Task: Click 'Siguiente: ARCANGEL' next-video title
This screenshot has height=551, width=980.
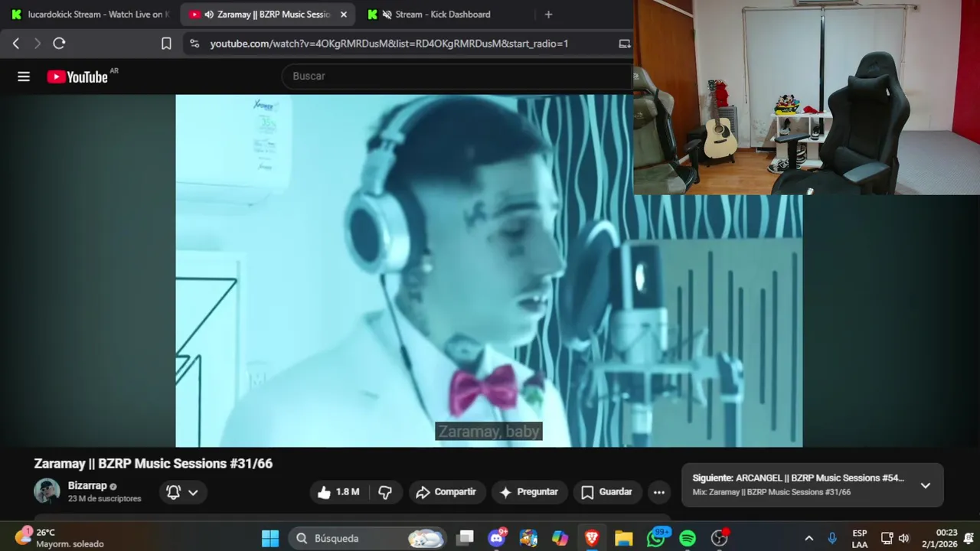Action: 799,478
